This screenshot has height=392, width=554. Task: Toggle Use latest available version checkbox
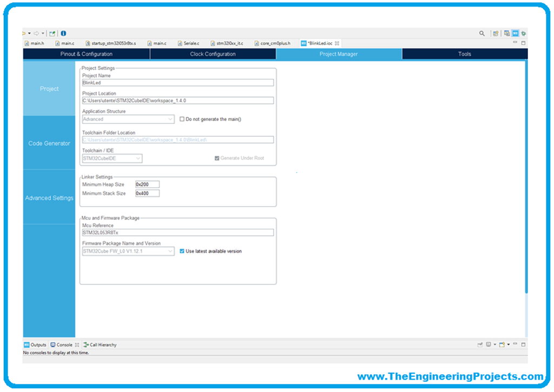pyautogui.click(x=182, y=251)
